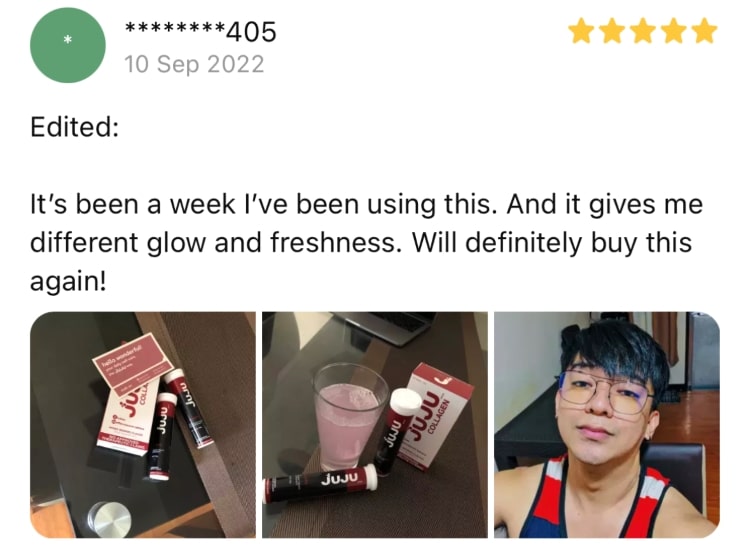Tap the fifth and last rating star
This screenshot has width=750, height=557.
coord(704,31)
